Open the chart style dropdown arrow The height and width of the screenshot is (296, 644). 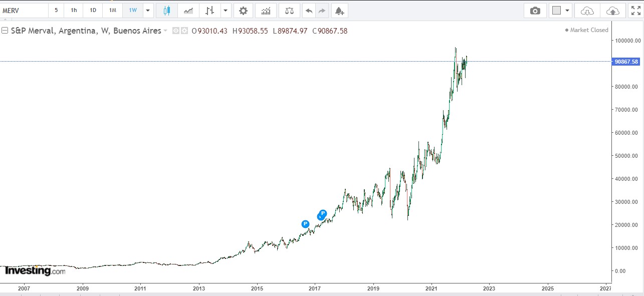[x=226, y=10]
